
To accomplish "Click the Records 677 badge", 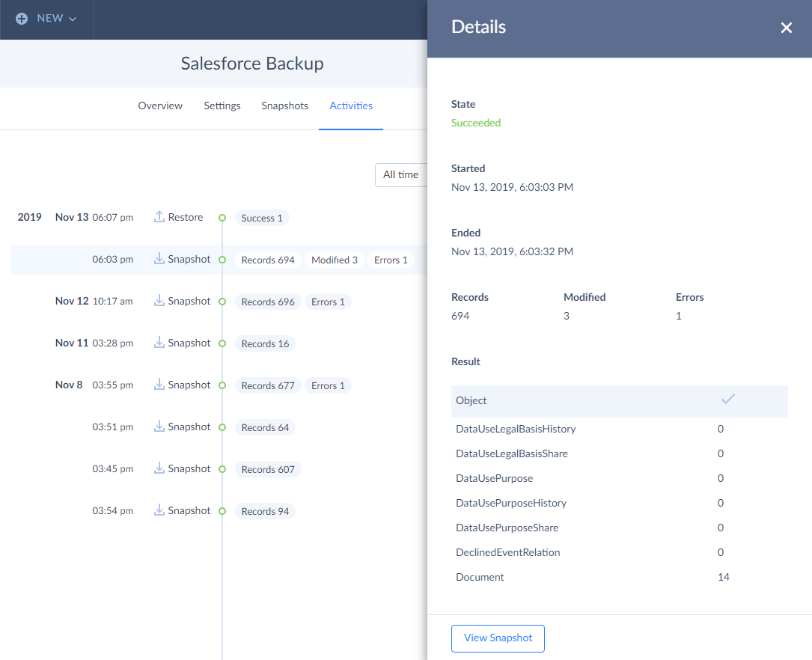I will (268, 385).
